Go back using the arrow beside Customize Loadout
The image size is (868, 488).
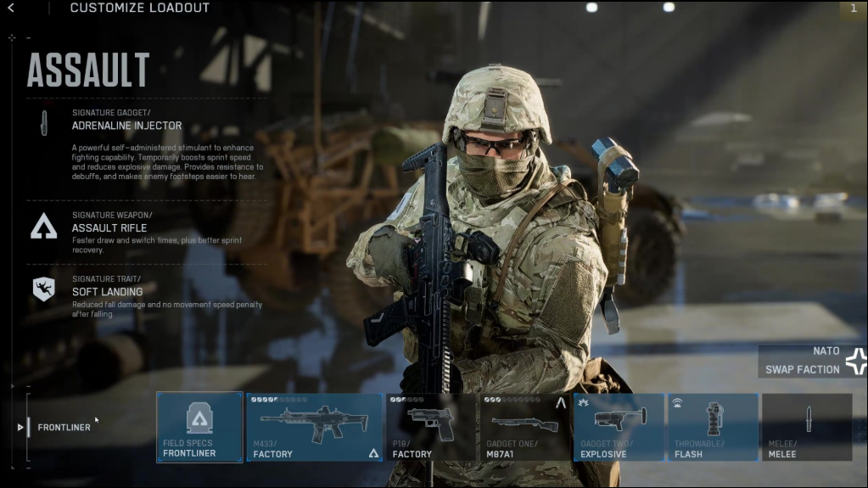click(11, 8)
